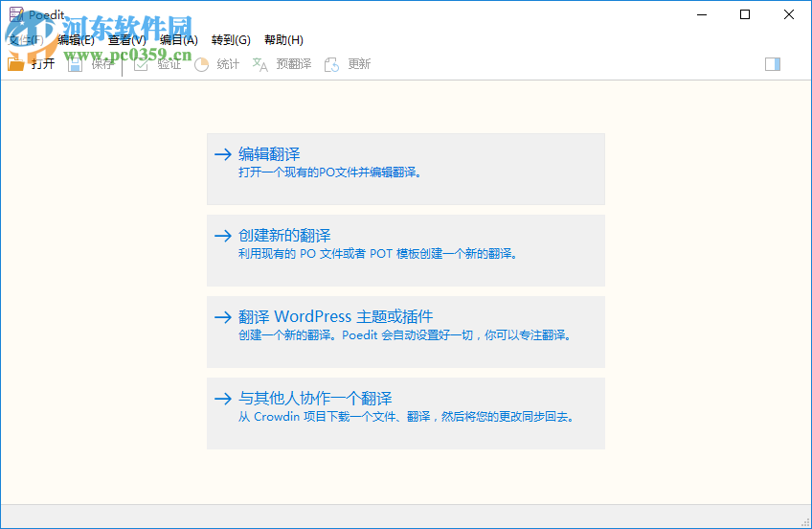Image resolution: width=812 pixels, height=529 pixels.
Task: Click arrow icon beside 翻译 WordPress
Action: (223, 316)
